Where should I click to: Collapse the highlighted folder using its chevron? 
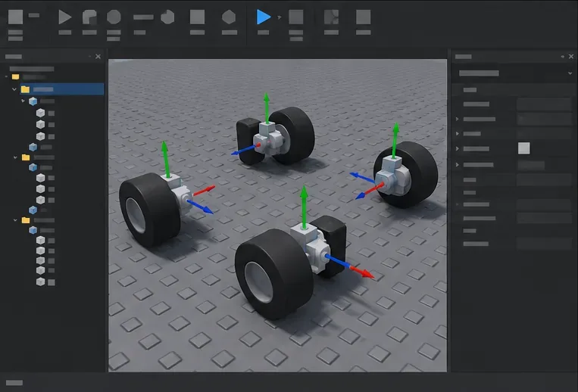tap(14, 89)
